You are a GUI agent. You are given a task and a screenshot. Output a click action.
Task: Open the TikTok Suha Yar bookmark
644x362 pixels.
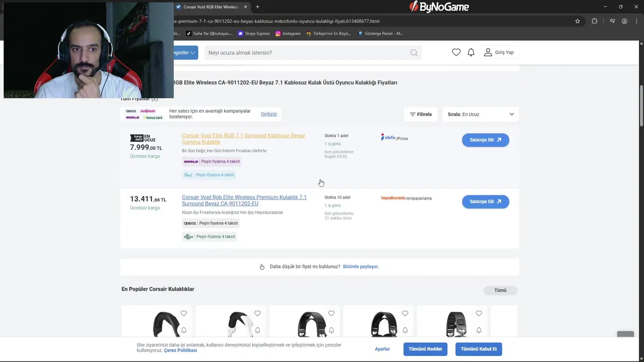209,34
